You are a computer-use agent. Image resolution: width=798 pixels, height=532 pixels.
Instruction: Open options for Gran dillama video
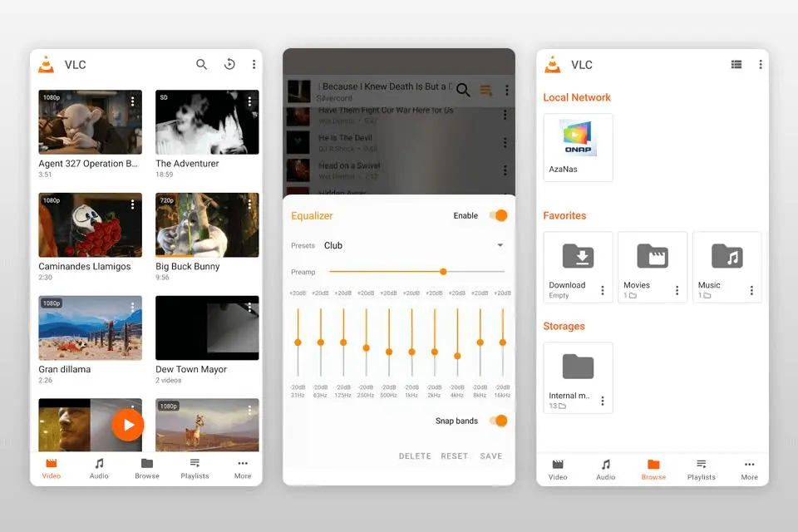[x=133, y=307]
